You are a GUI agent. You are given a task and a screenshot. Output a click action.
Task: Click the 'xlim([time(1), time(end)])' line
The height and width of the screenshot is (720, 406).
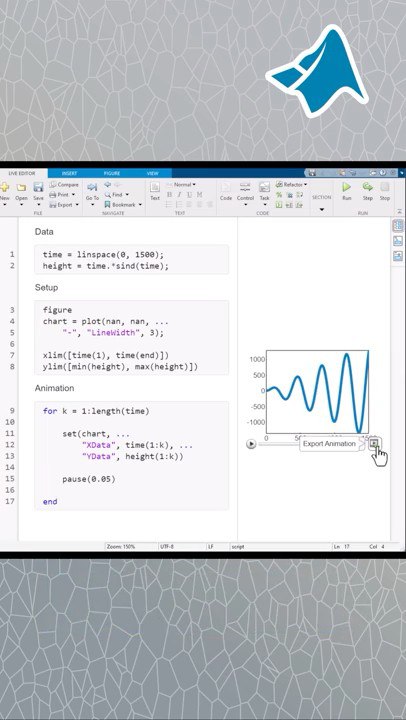click(106, 355)
